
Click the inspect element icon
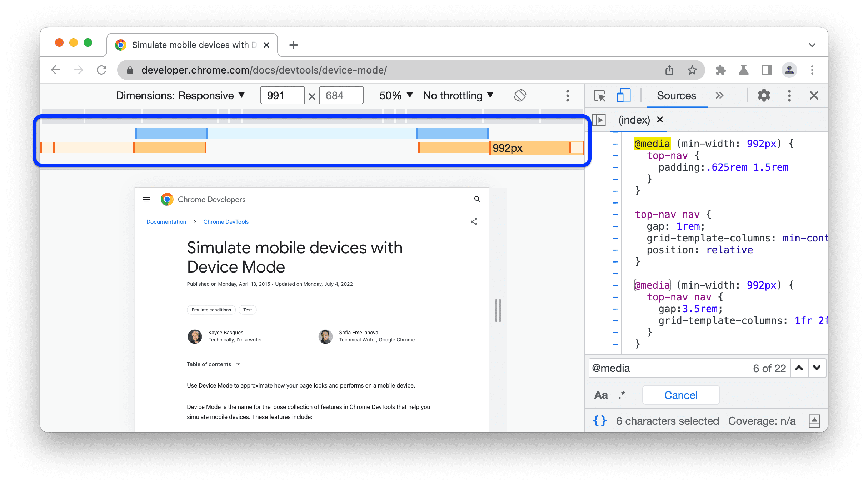coord(600,95)
